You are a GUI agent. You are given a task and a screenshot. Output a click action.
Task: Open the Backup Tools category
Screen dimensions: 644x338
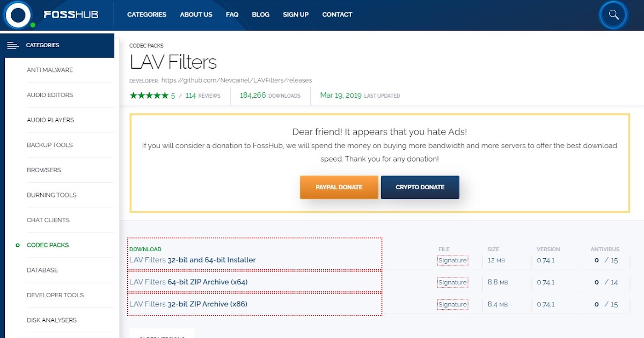tap(49, 145)
